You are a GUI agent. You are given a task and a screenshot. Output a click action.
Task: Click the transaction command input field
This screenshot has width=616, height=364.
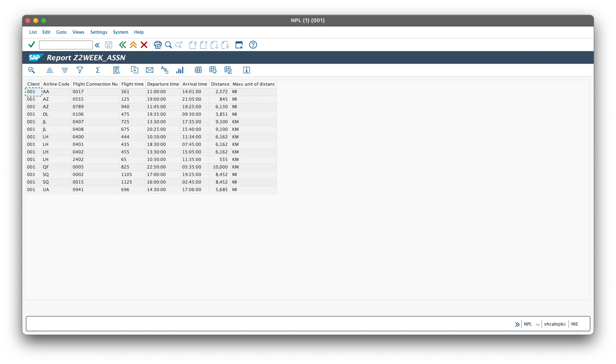pyautogui.click(x=66, y=45)
